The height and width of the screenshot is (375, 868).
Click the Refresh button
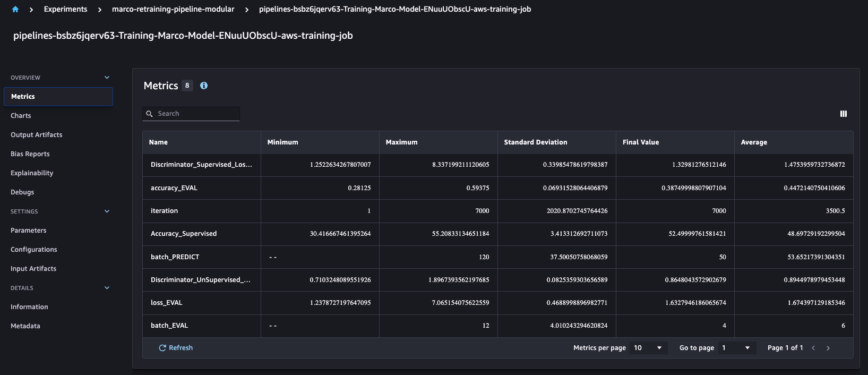[x=176, y=348]
